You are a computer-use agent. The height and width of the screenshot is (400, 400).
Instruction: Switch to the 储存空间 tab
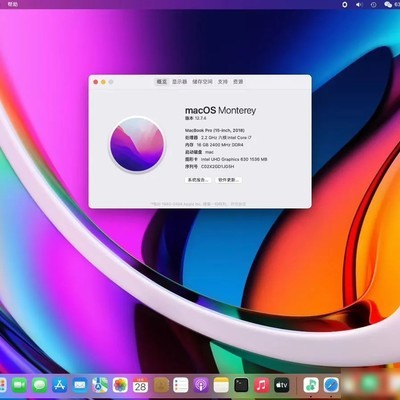click(x=202, y=82)
